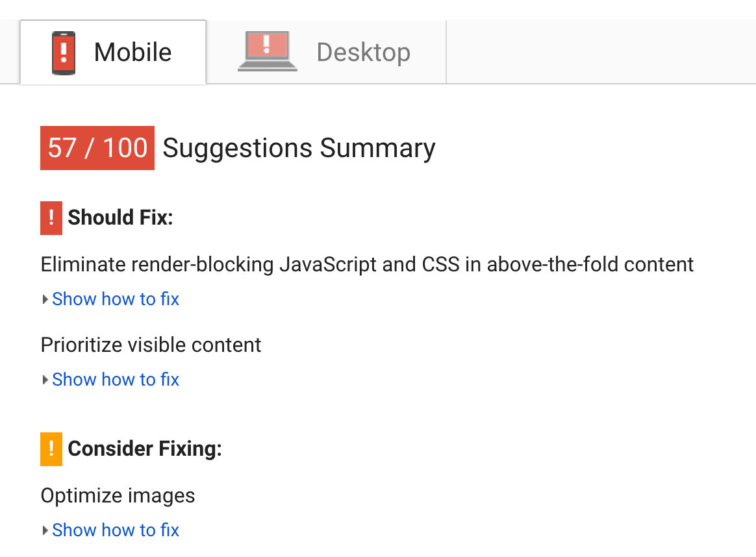The image size is (756, 557).
Task: Click the 'Prioritize visible content' suggestion text
Action: point(151,345)
